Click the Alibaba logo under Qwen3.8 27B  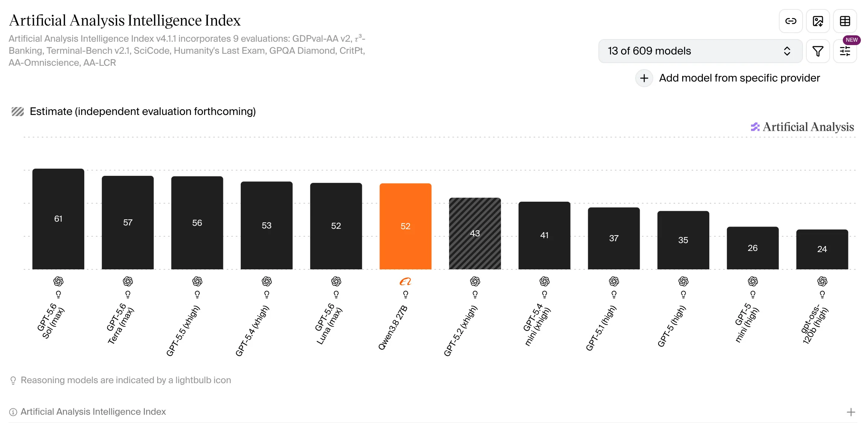click(x=405, y=281)
